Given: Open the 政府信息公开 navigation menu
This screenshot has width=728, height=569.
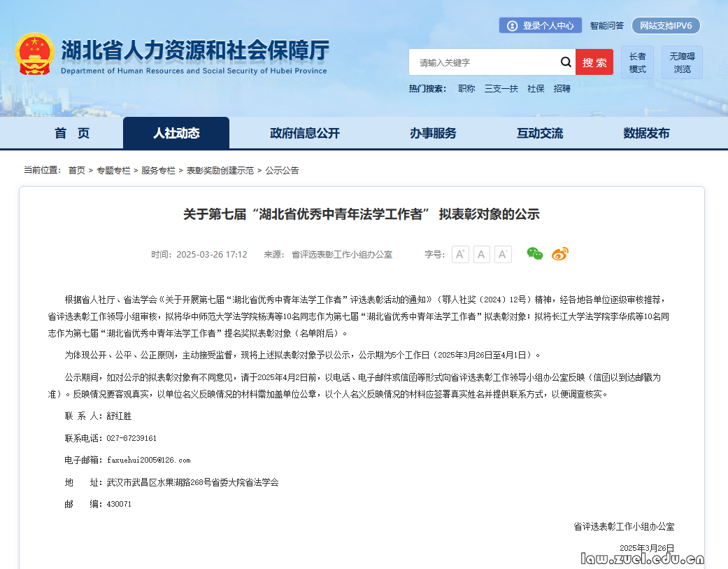Looking at the screenshot, I should click(x=305, y=133).
